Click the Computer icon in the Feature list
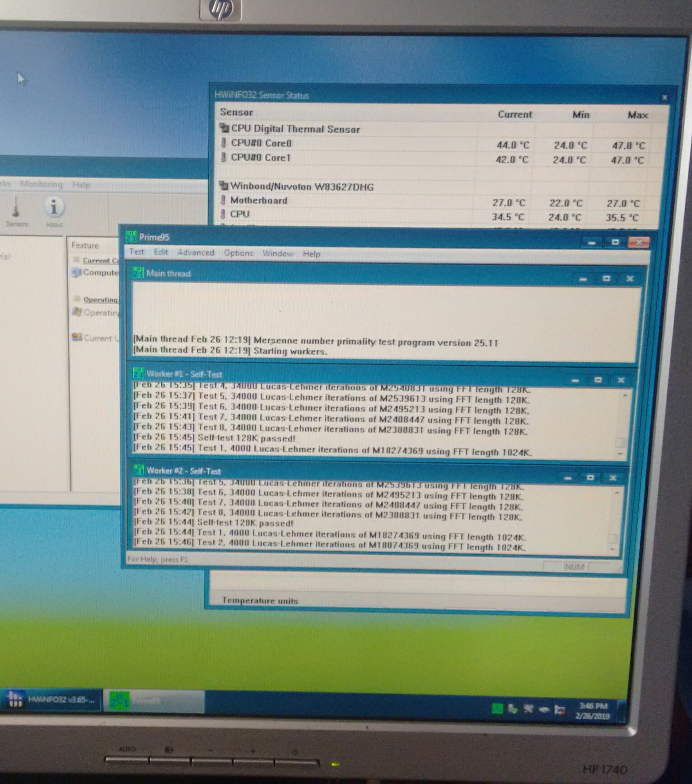692x784 pixels. click(76, 272)
